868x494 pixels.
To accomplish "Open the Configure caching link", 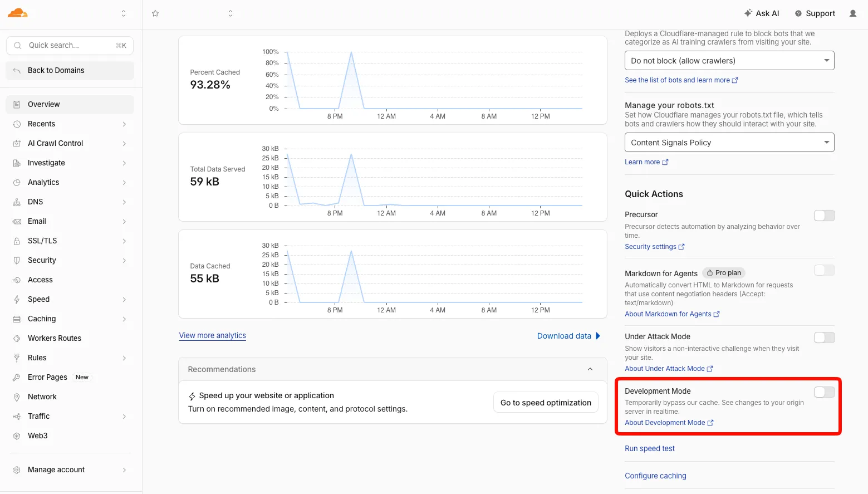I will click(x=655, y=476).
